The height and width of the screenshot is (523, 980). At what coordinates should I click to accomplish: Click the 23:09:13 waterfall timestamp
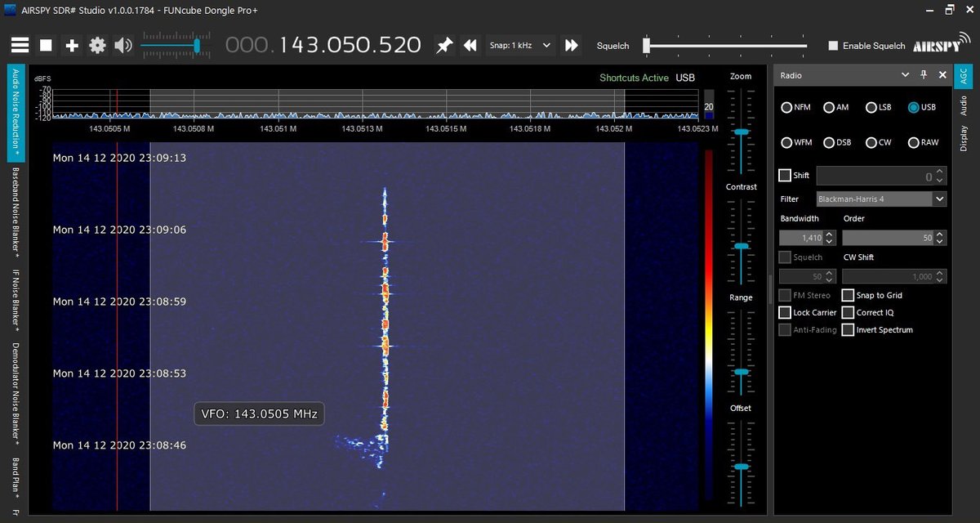pos(120,158)
